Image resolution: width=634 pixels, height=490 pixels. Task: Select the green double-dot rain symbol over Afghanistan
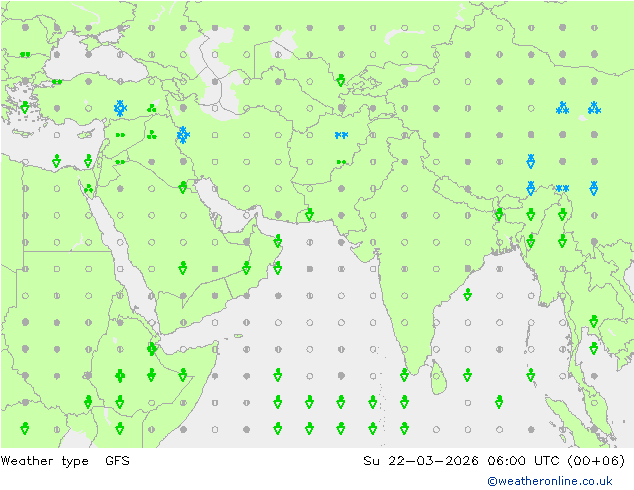[341, 162]
